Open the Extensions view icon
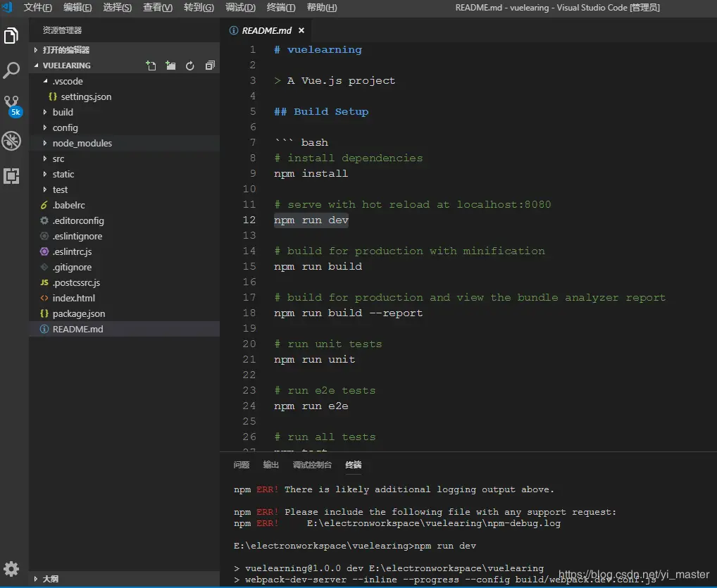 [11, 176]
